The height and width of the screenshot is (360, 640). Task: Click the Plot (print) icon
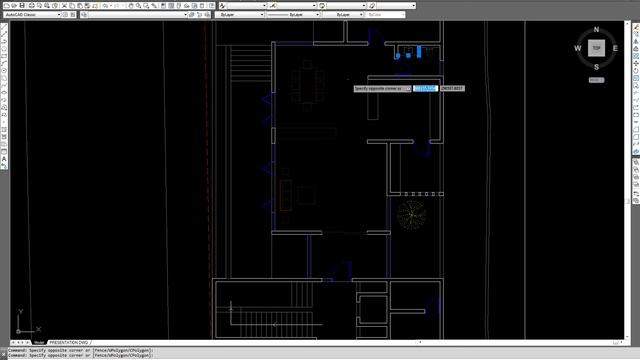[31, 6]
